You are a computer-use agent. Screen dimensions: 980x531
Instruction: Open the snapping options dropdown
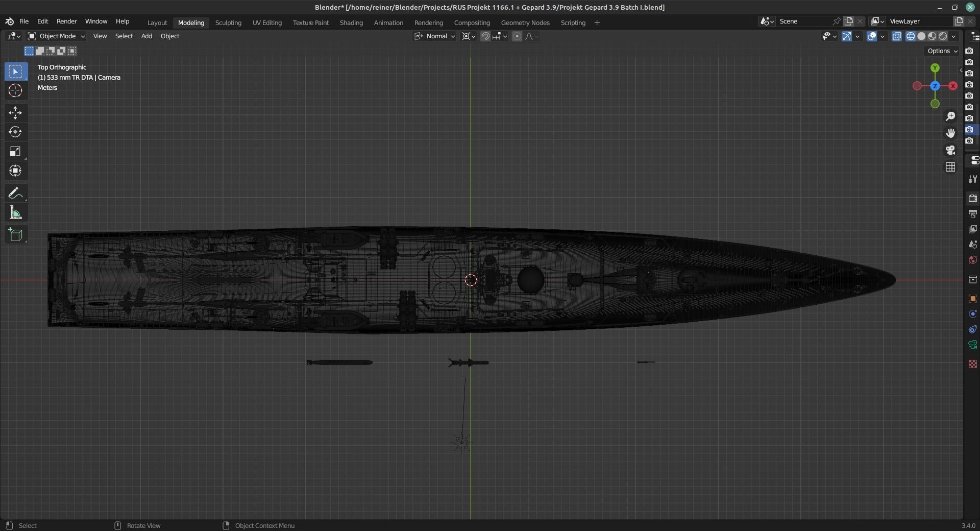tap(500, 36)
